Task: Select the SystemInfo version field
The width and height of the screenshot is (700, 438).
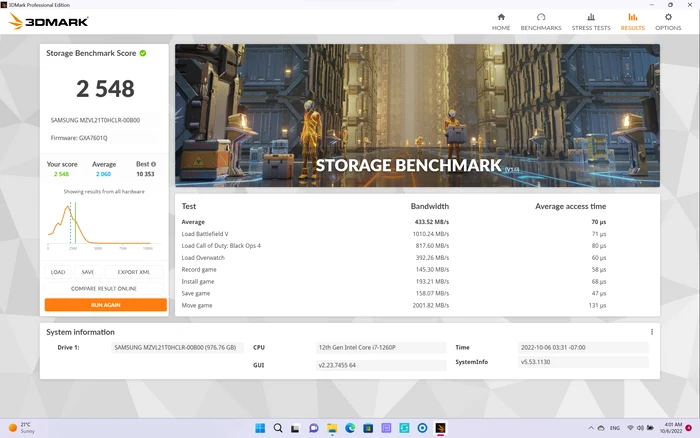Action: click(x=583, y=362)
